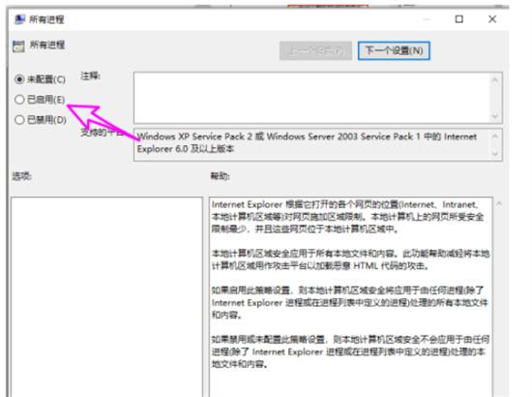Click the 所有进程 title bar icon
This screenshot has width=532, height=397.
tap(19, 19)
